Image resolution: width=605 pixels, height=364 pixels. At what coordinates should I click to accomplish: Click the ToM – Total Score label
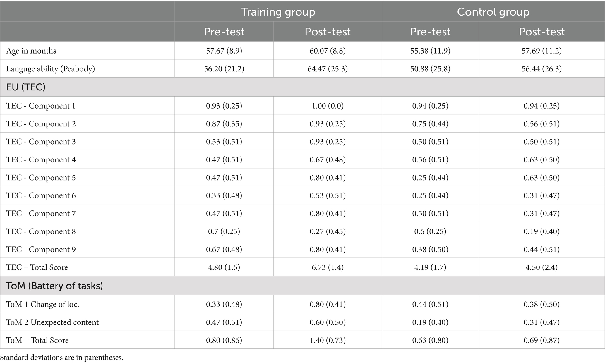(37, 340)
